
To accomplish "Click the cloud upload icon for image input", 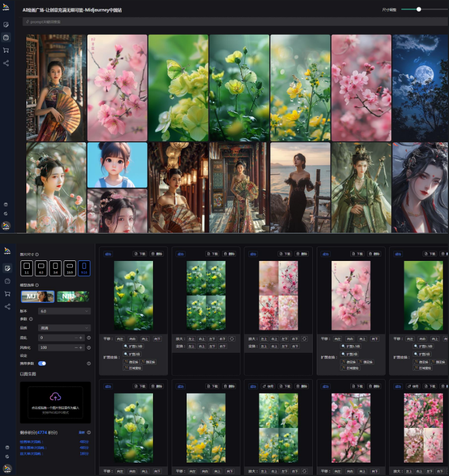I will [55, 396].
